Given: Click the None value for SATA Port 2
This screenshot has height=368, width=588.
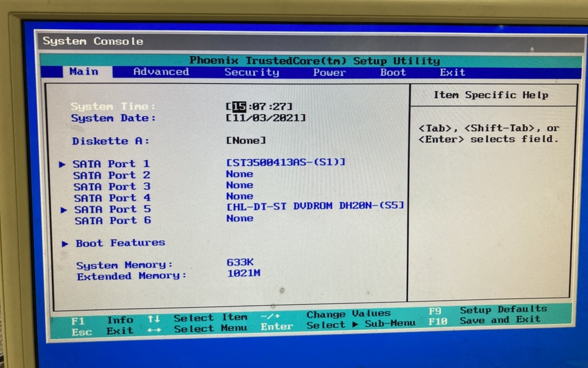Looking at the screenshot, I should pyautogui.click(x=240, y=174).
